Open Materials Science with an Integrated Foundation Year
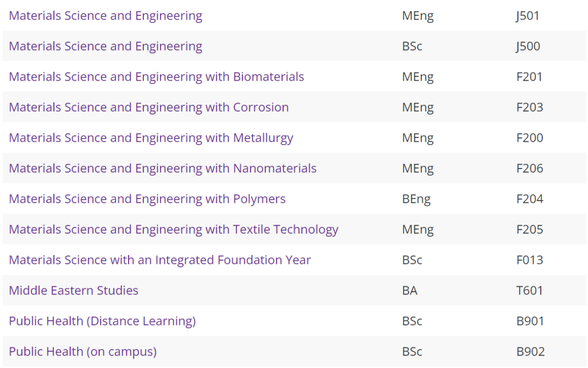Screen dimensions: 588x368 tap(160, 260)
